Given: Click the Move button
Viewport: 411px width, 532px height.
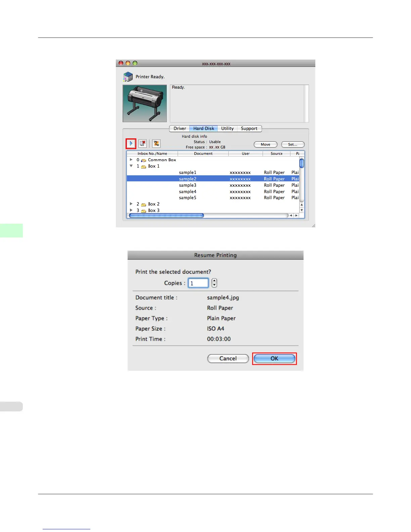Looking at the screenshot, I should [265, 144].
